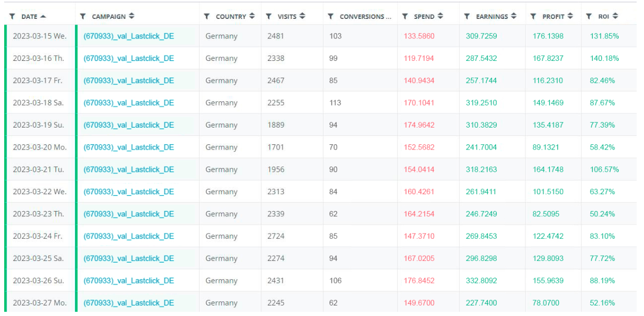Click the conversions value 113
644x316 pixels.
point(335,103)
